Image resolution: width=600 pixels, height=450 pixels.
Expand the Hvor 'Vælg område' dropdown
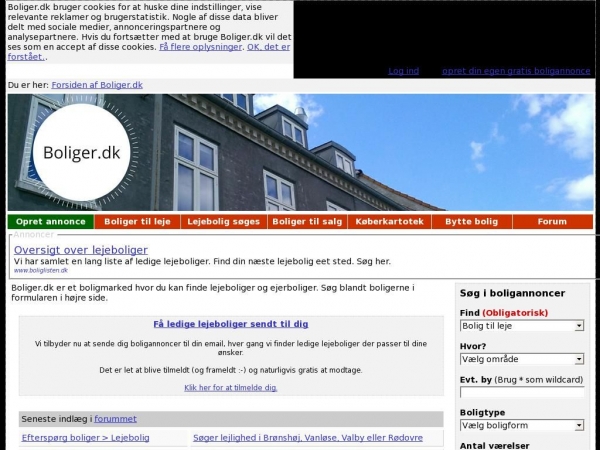[522, 359]
